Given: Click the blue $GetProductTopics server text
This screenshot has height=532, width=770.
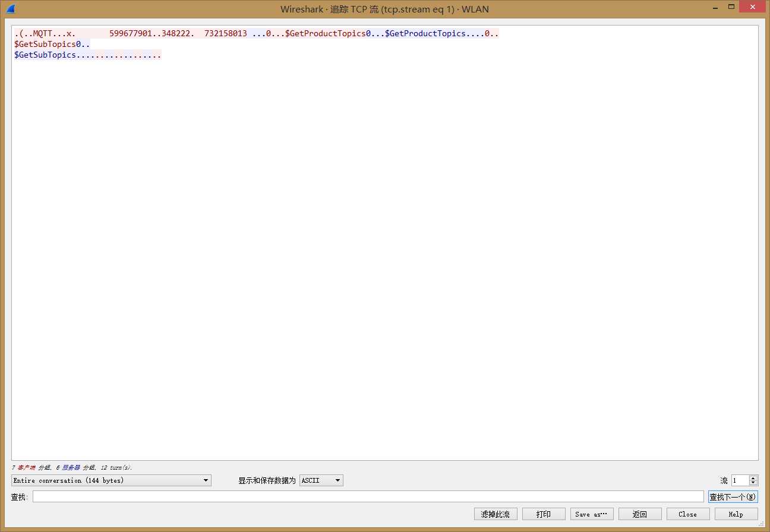Looking at the screenshot, I should click(x=425, y=34).
